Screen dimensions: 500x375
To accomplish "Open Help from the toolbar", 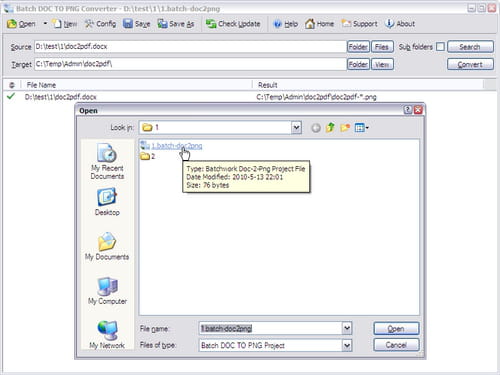I will pyautogui.click(x=285, y=24).
